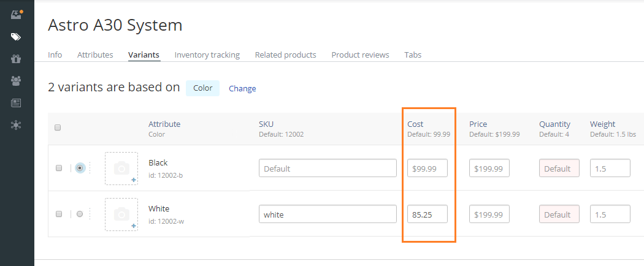Click the Color attribute badge

203,88
